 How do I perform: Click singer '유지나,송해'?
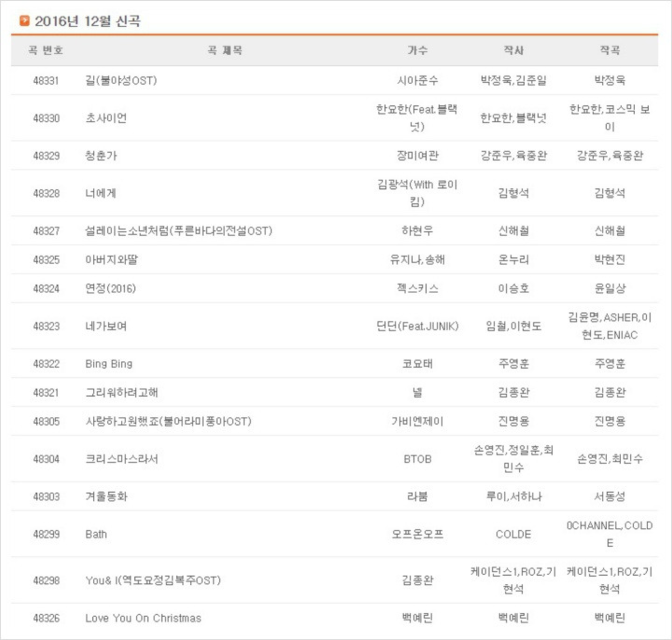click(417, 259)
